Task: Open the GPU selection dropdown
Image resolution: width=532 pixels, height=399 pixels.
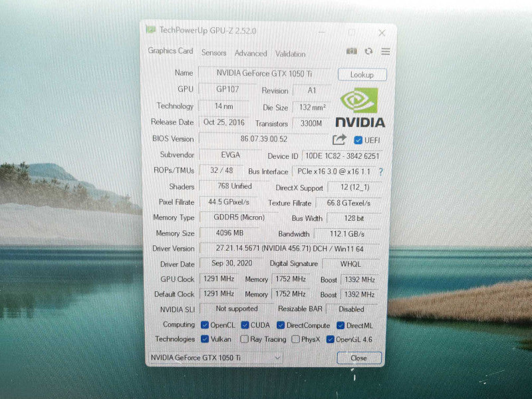Action: coord(215,358)
